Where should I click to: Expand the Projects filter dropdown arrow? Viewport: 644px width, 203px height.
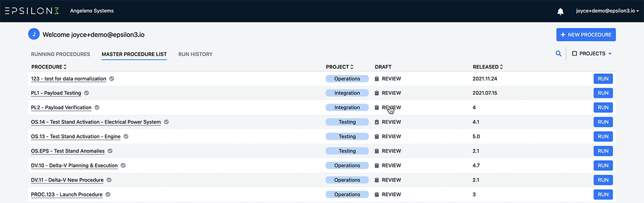[610, 54]
